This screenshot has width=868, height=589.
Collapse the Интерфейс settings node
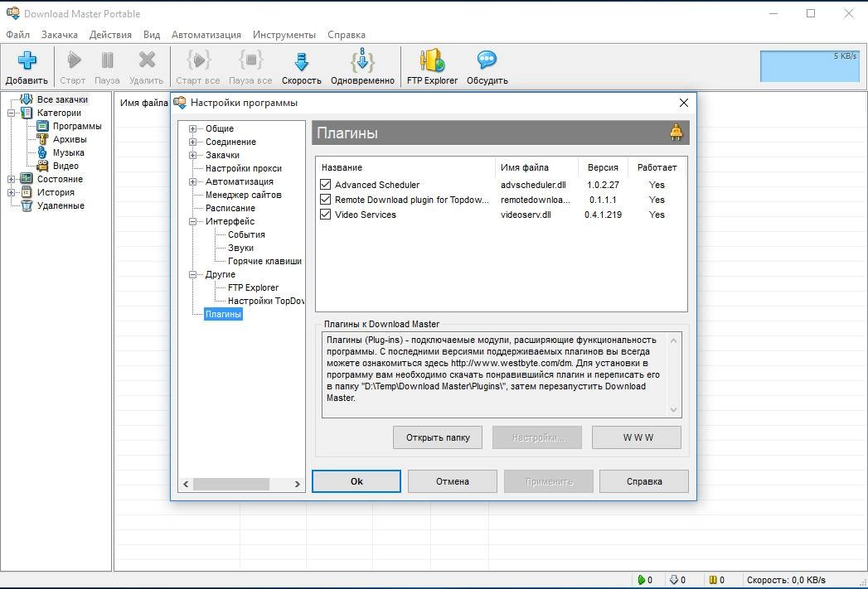[x=192, y=222]
